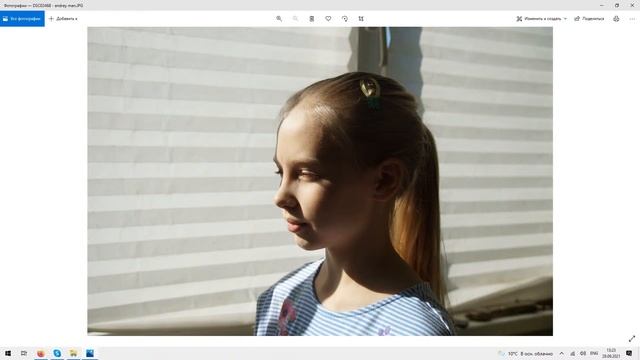
Task: Zoom in on the photo
Action: click(x=279, y=19)
